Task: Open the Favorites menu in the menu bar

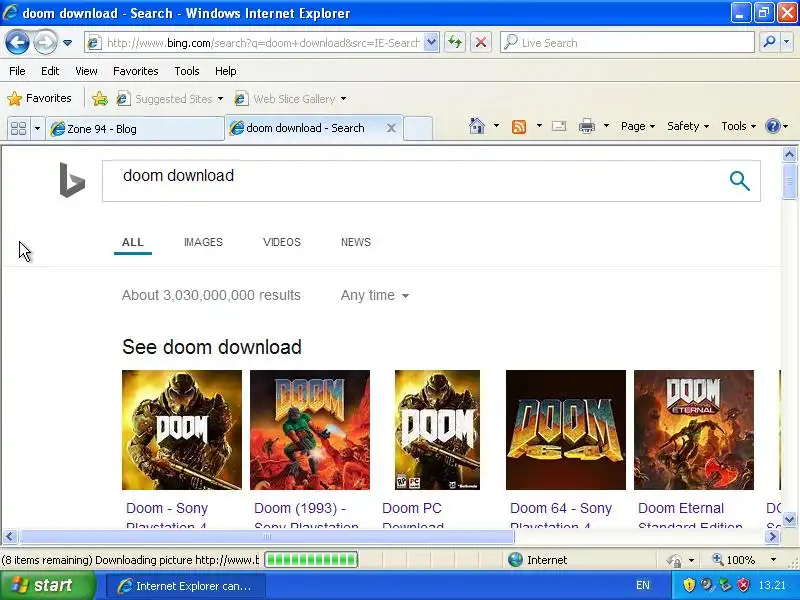Action: pyautogui.click(x=136, y=71)
